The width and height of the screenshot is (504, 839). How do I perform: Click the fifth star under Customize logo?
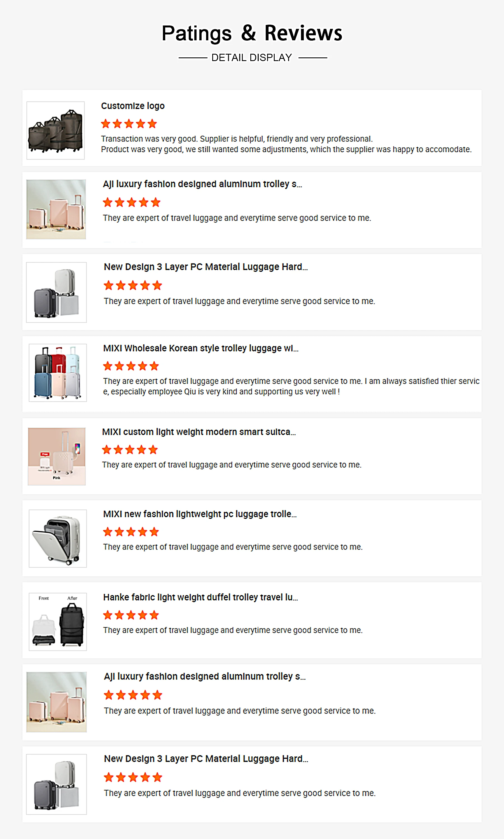coord(152,124)
